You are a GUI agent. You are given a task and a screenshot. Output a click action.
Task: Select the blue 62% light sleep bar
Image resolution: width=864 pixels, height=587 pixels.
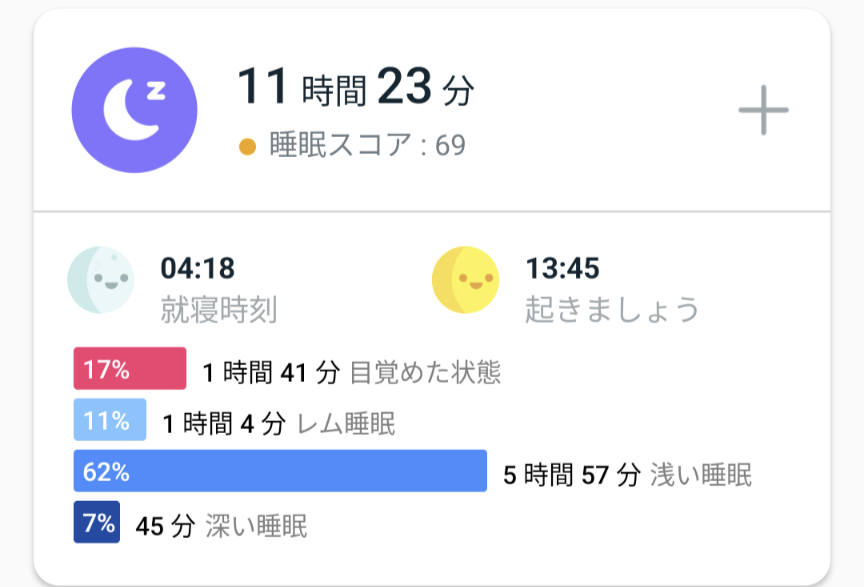coord(280,471)
